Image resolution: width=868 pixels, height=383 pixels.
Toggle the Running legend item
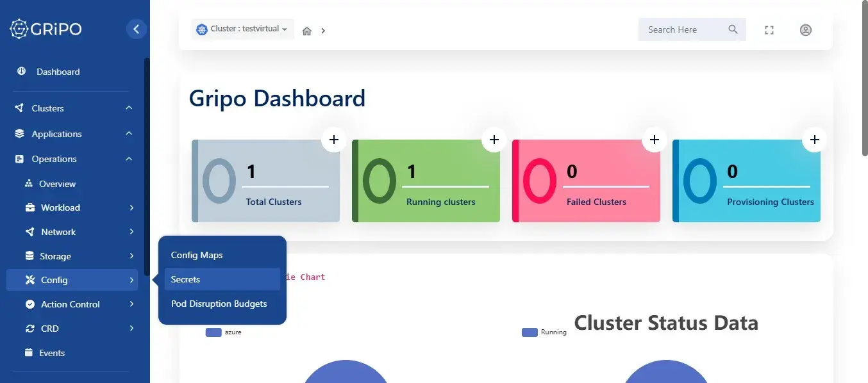(x=544, y=332)
